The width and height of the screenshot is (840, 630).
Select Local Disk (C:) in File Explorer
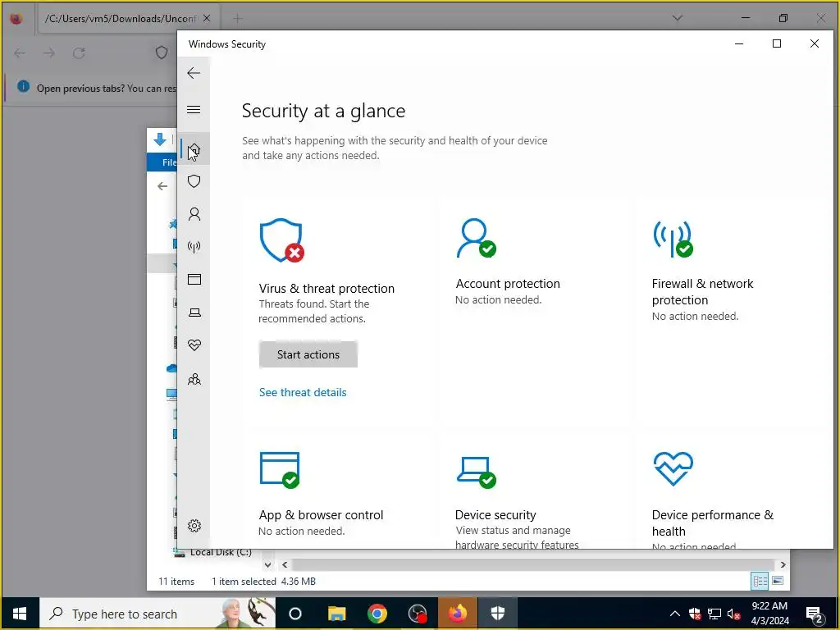click(220, 552)
